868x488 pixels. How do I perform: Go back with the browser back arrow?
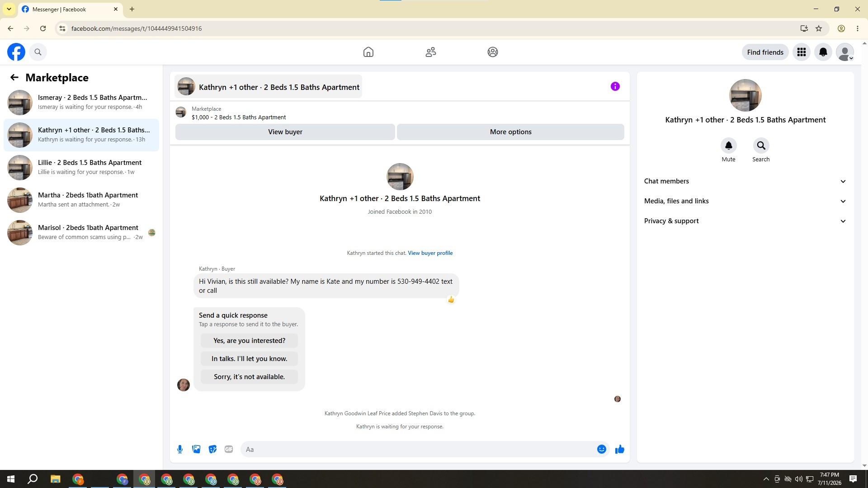[10, 28]
